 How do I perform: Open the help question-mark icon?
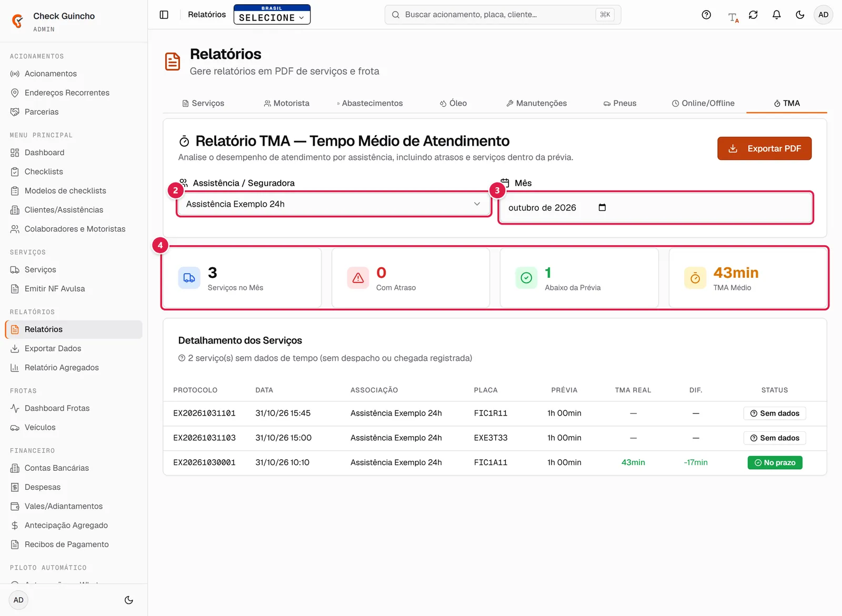pos(706,15)
